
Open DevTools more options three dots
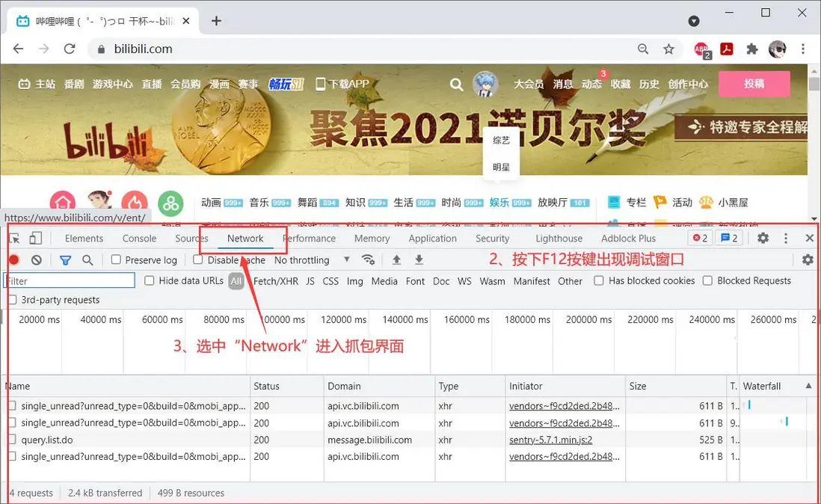785,238
